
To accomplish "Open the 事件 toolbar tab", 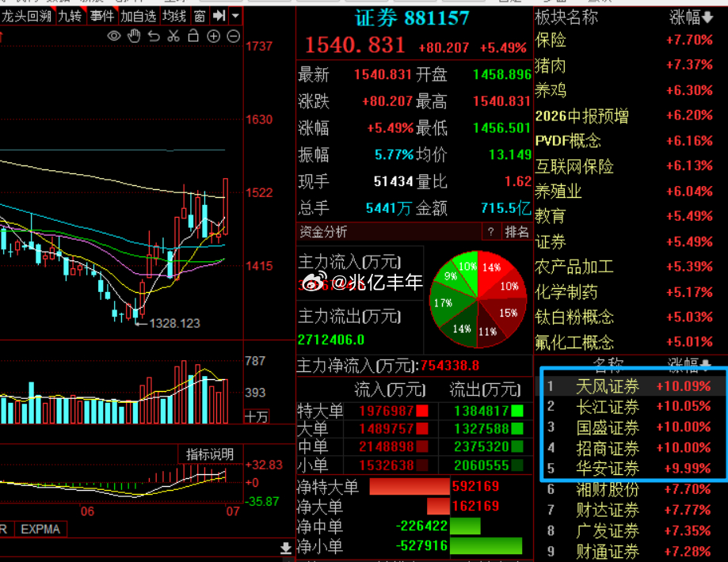I will click(x=101, y=17).
